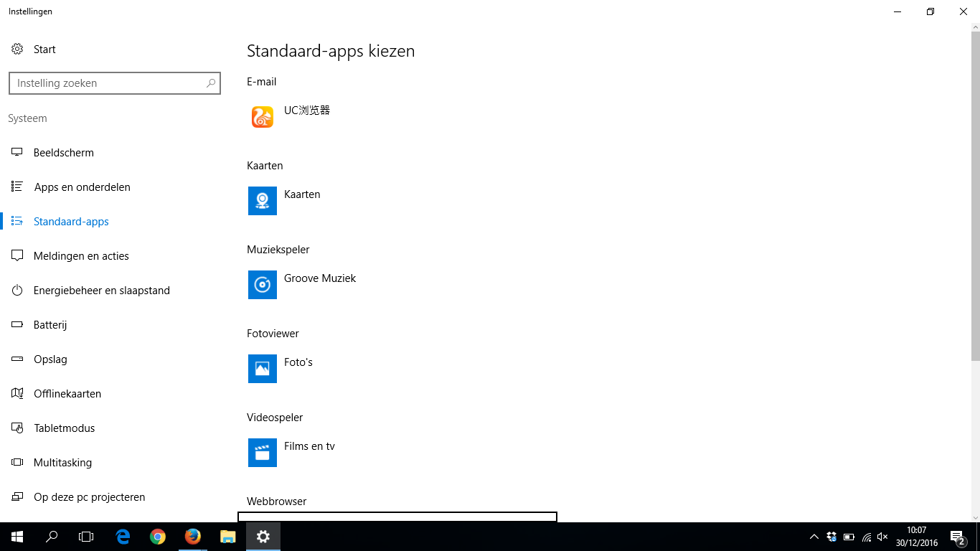This screenshot has height=551, width=980.
Task: Click the Energiebeheer power icon
Action: coord(17,291)
